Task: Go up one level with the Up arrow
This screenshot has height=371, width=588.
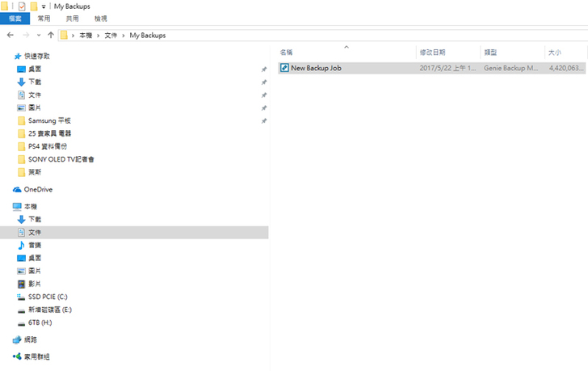Action: pyautogui.click(x=51, y=35)
